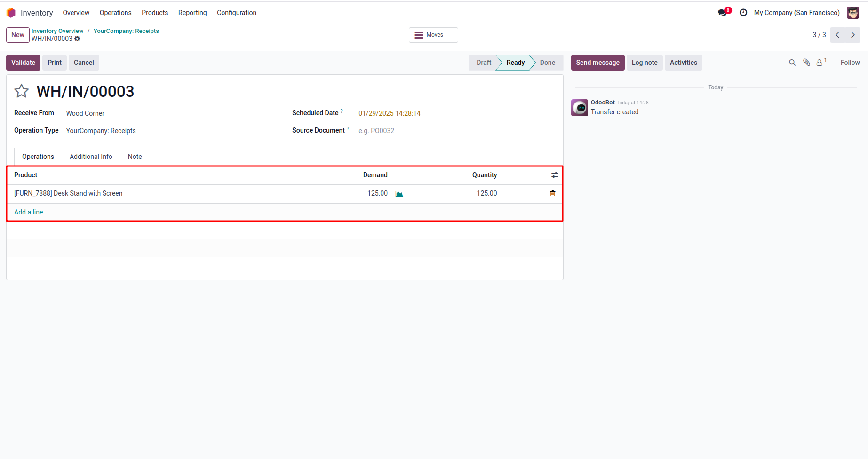The image size is (868, 459).
Task: Search messages in the chatter
Action: pyautogui.click(x=792, y=63)
